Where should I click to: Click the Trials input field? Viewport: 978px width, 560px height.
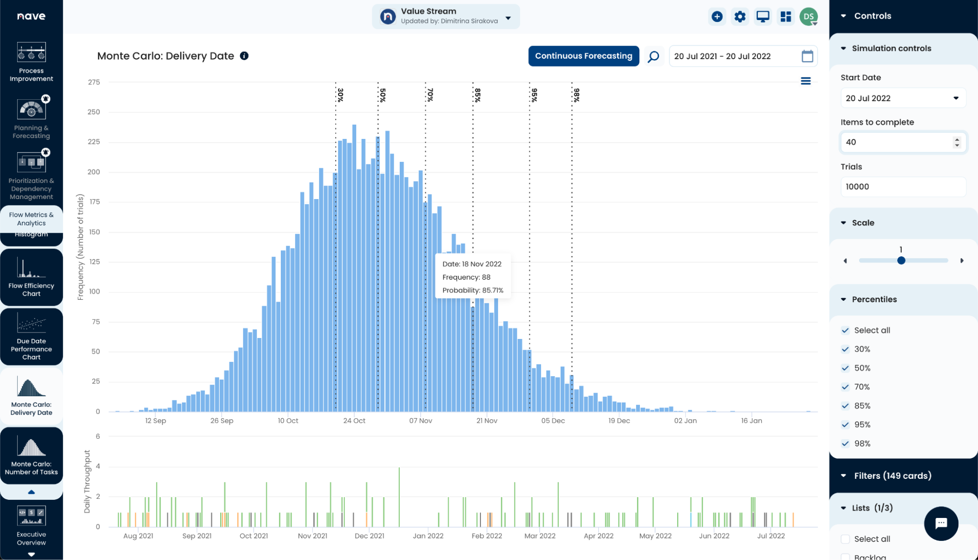pos(903,187)
